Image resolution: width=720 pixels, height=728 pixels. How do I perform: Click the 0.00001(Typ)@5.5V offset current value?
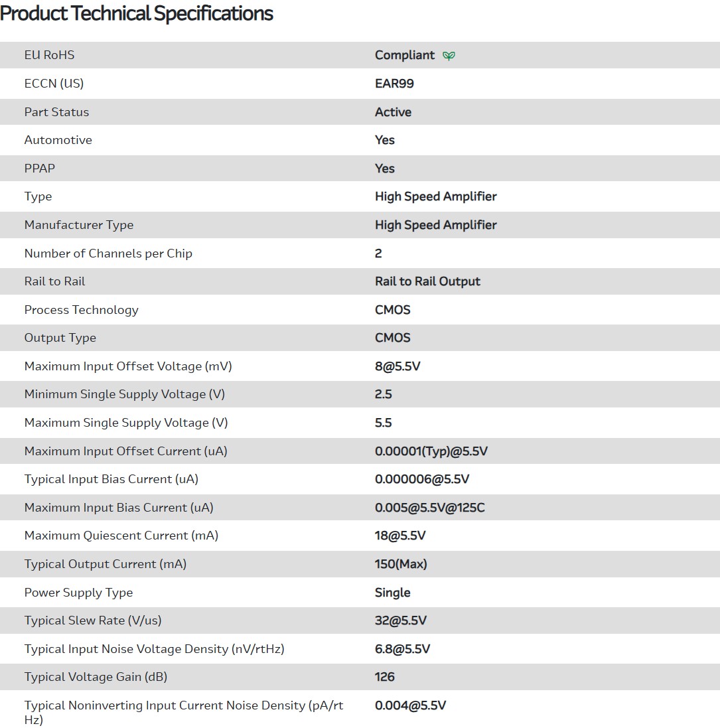click(431, 451)
